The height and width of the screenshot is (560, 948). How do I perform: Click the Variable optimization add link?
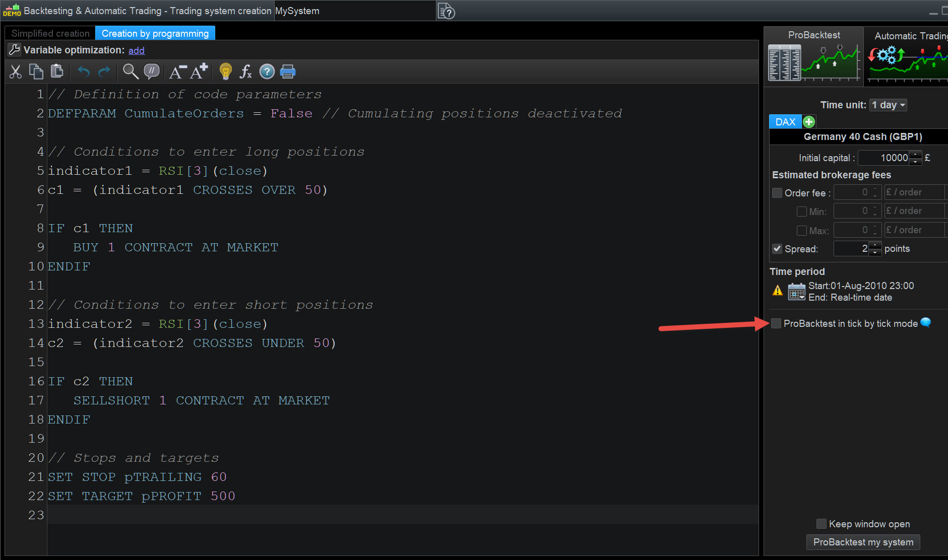click(x=136, y=50)
